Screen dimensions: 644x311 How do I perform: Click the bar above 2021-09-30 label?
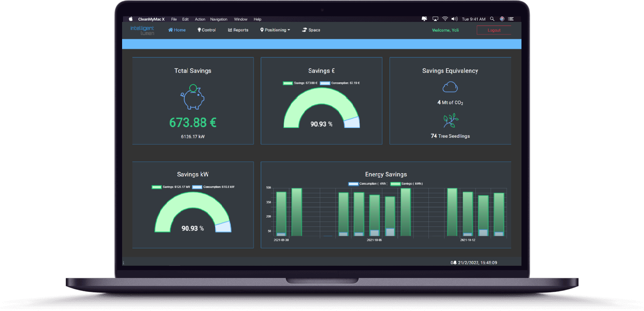pyautogui.click(x=281, y=214)
